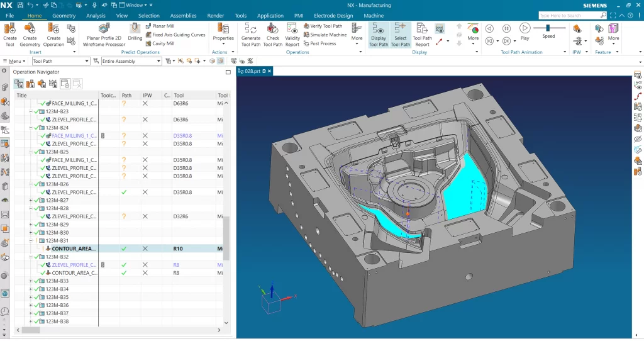Click the Save icon in title bar

click(20, 5)
